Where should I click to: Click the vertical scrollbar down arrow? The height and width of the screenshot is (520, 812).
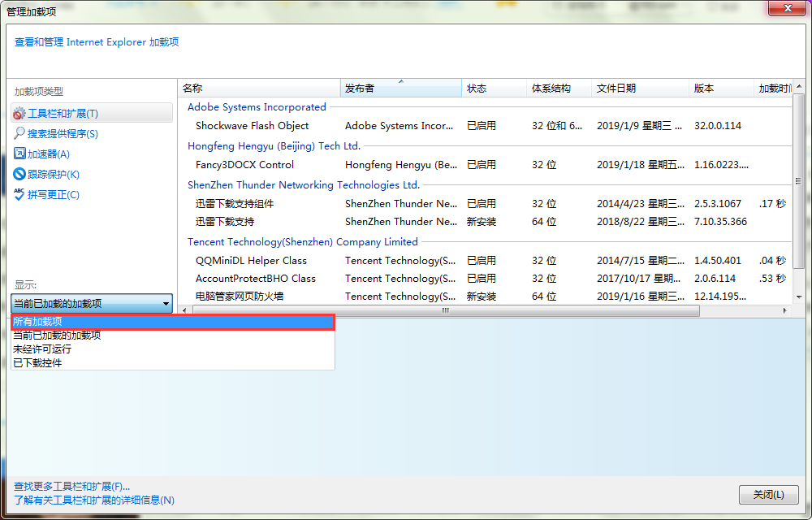pyautogui.click(x=798, y=297)
